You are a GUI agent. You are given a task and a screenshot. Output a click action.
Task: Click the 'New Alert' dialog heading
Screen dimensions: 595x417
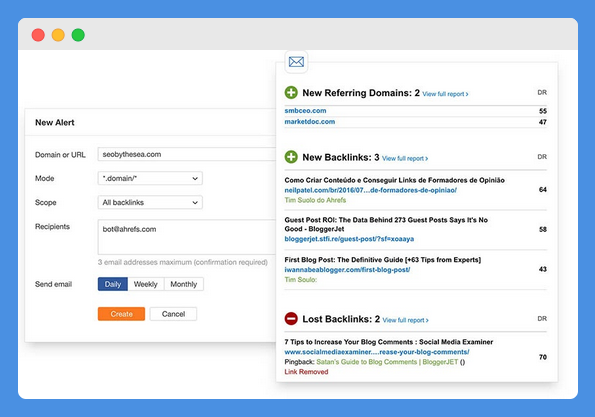pyautogui.click(x=55, y=123)
